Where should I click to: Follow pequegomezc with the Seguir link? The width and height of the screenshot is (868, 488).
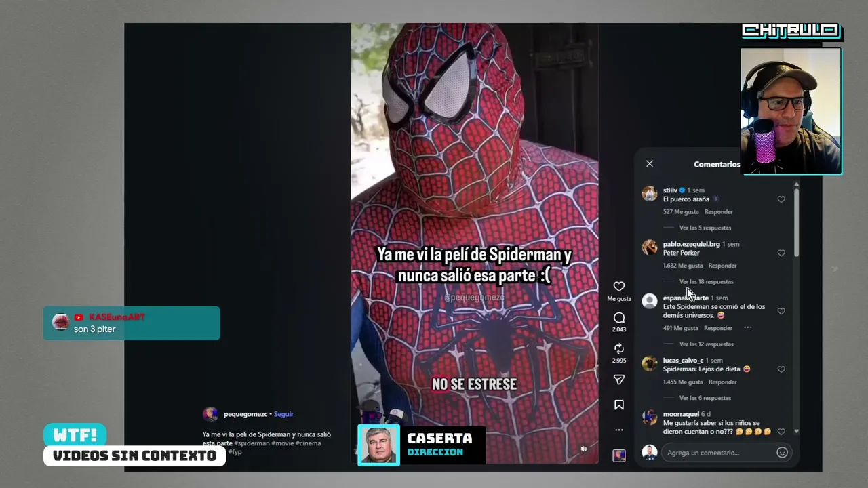pyautogui.click(x=283, y=414)
